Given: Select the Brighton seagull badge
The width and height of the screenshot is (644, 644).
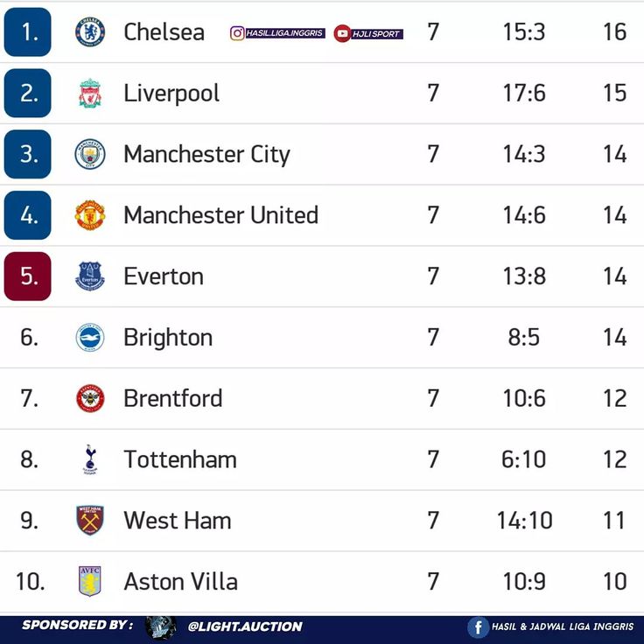Looking at the screenshot, I should [x=90, y=337].
